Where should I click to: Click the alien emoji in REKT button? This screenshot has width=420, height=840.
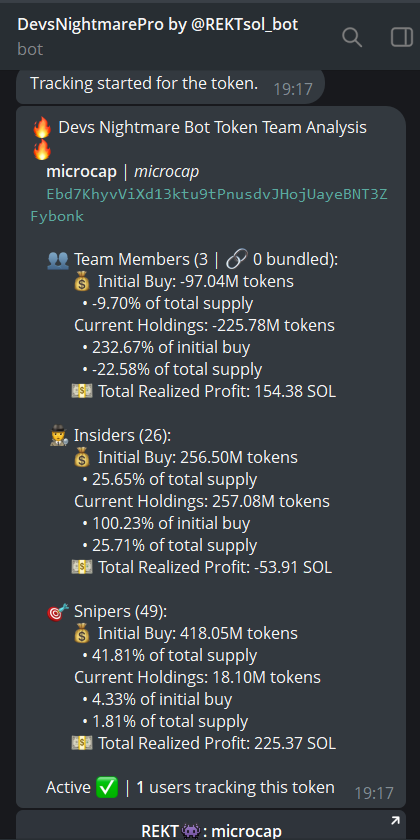(x=191, y=831)
